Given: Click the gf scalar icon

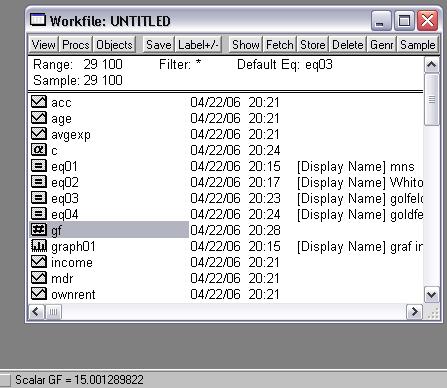Looking at the screenshot, I should tap(39, 229).
